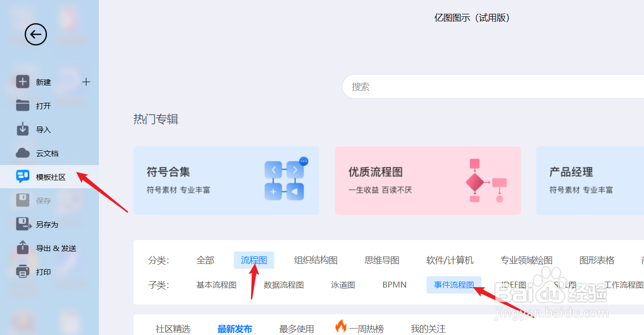
Task: Select the 模板社区 sidebar icon
Action: tap(23, 176)
